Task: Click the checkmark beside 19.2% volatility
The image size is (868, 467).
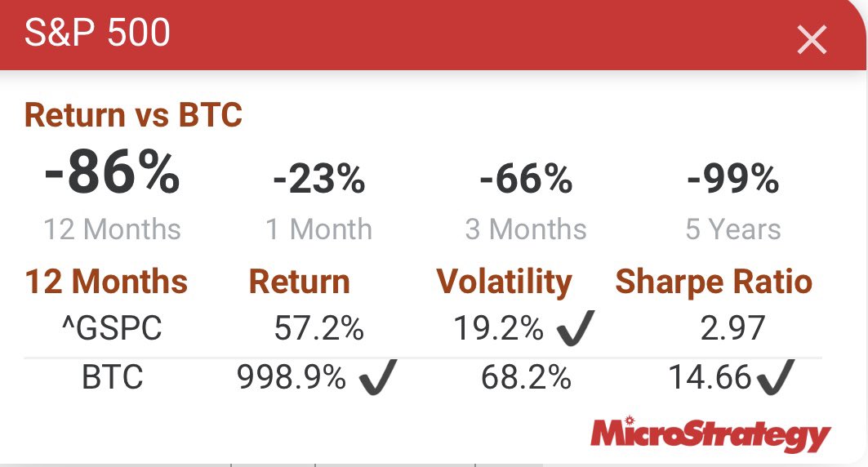Action: (575, 328)
